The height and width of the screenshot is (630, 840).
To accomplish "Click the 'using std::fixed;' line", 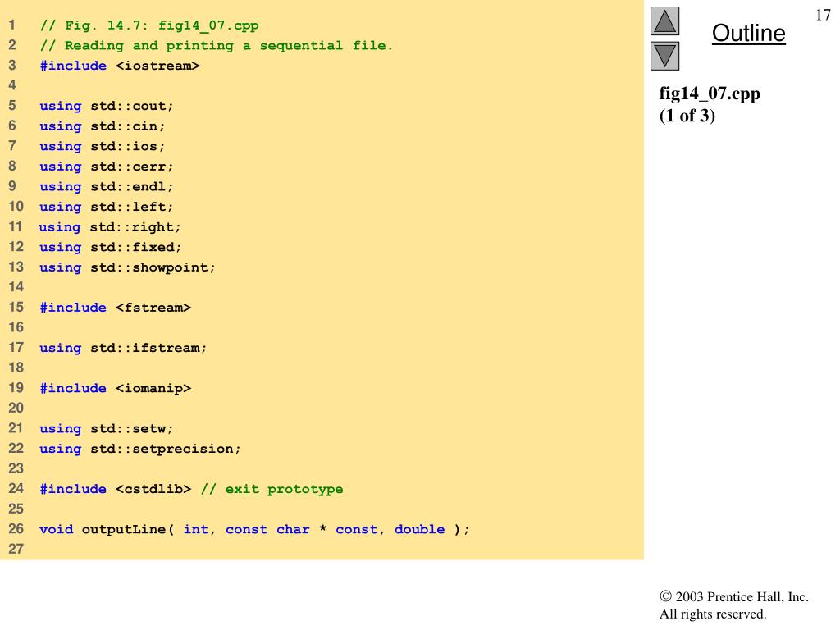I will click(111, 248).
